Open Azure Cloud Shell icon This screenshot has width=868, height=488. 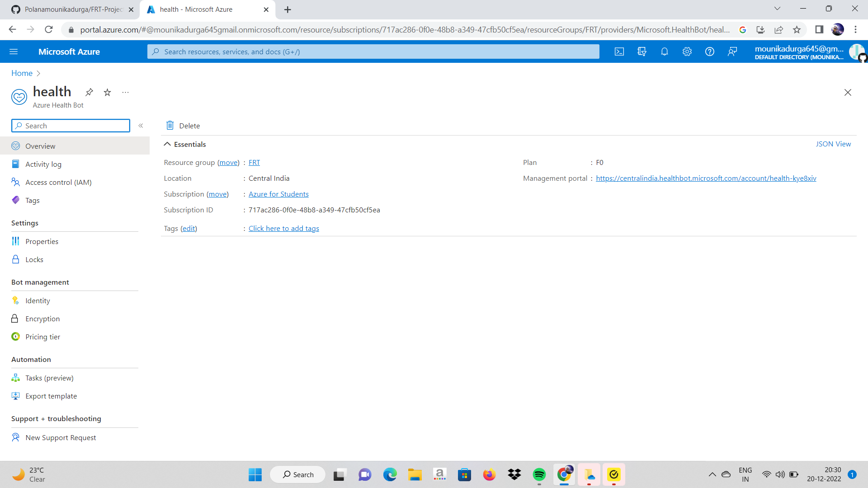[619, 52]
